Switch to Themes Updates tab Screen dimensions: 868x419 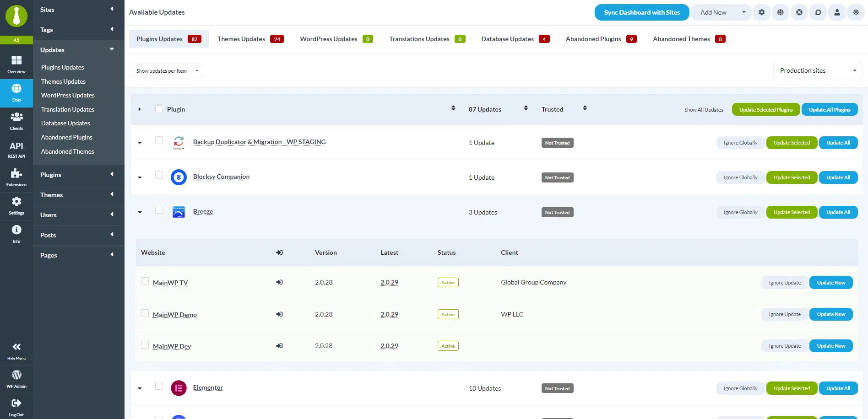pyautogui.click(x=250, y=39)
